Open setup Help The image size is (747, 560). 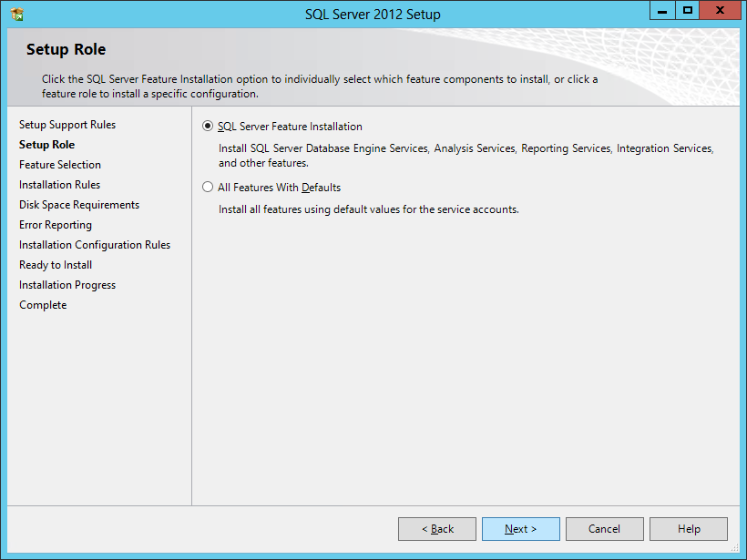pos(688,528)
